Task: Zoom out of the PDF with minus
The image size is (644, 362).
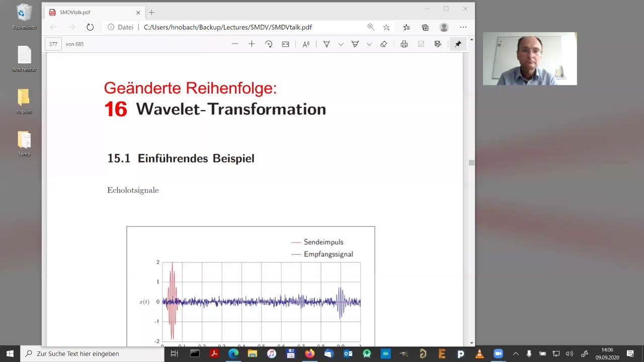Action: click(x=234, y=44)
